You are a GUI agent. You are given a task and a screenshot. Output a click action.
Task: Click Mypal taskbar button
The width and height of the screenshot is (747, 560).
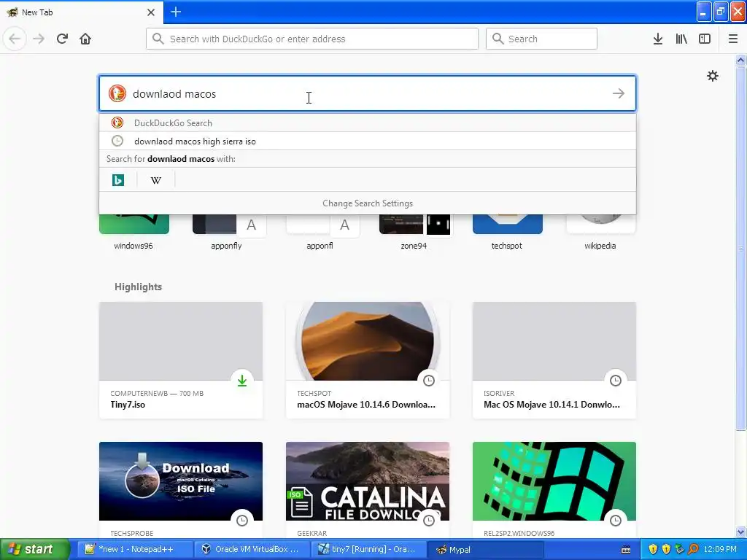(x=485, y=549)
